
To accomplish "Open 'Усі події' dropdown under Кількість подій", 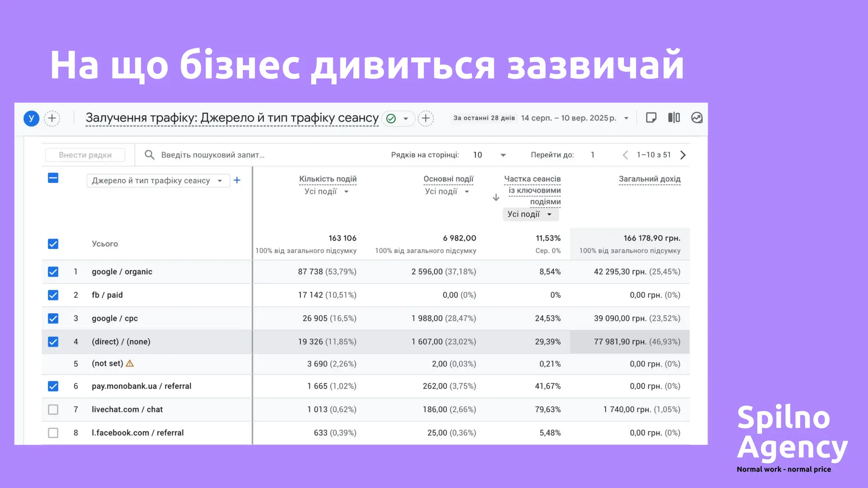I will pos(327,191).
